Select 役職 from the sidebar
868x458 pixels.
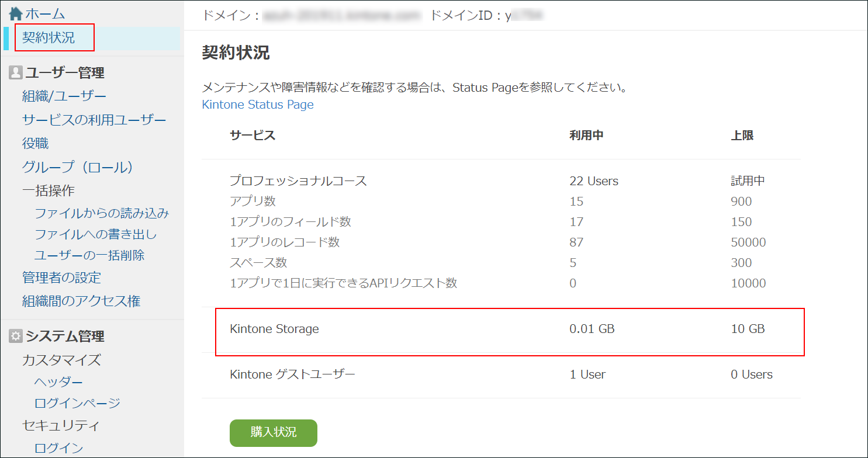37,143
